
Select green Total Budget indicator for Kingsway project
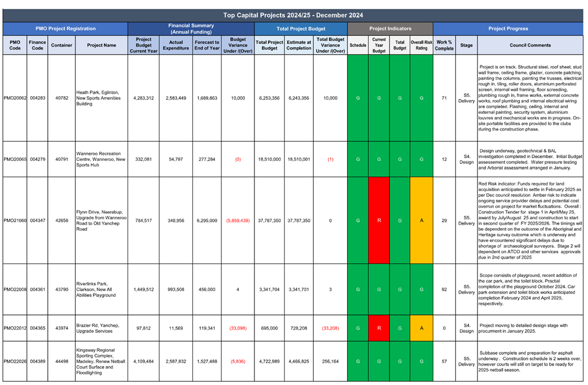click(400, 361)
